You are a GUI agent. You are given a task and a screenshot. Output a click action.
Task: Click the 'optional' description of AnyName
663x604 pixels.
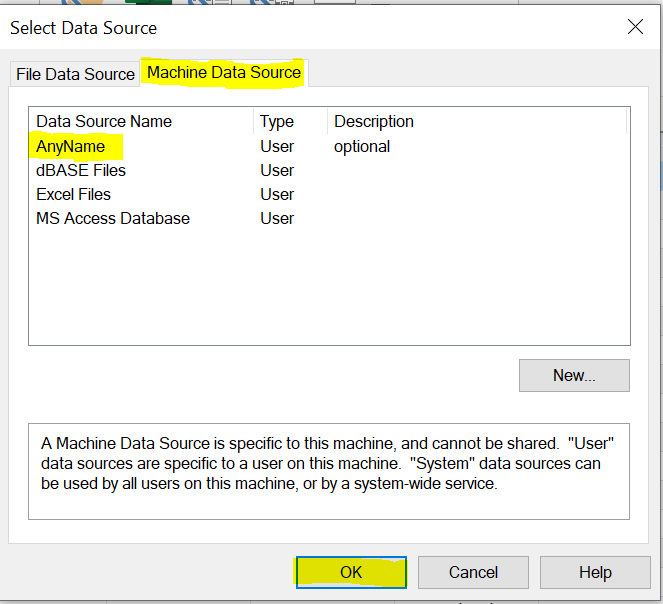[362, 147]
